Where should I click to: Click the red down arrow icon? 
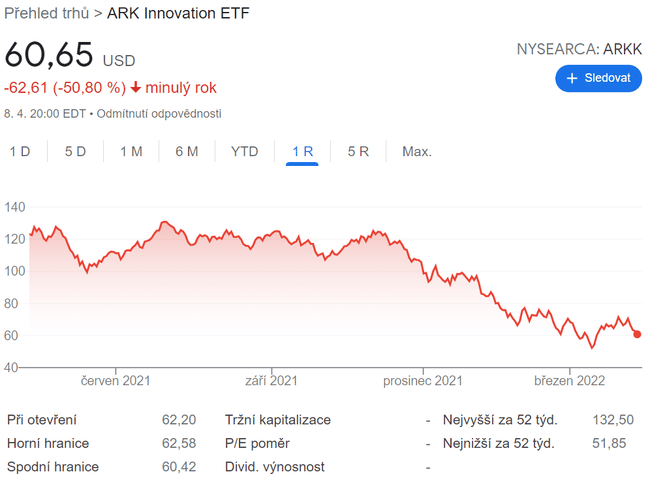pyautogui.click(x=136, y=88)
